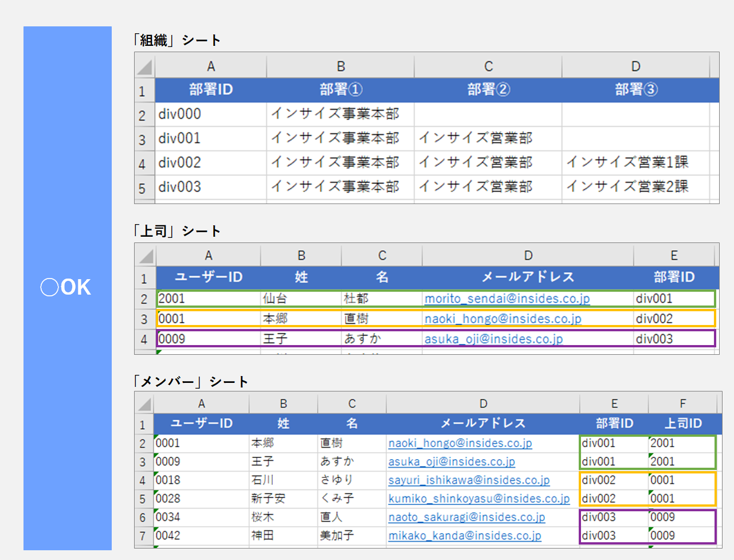Select 新子安 surname cell
Screen dimensions: 734x560
coord(283,499)
